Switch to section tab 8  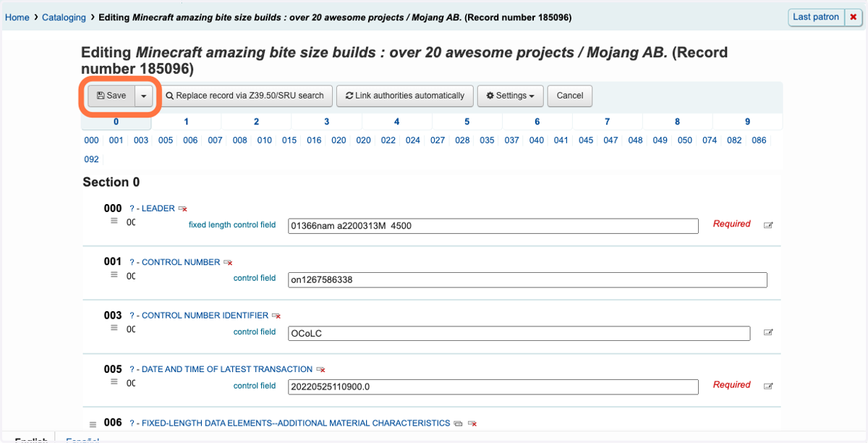pyautogui.click(x=677, y=122)
